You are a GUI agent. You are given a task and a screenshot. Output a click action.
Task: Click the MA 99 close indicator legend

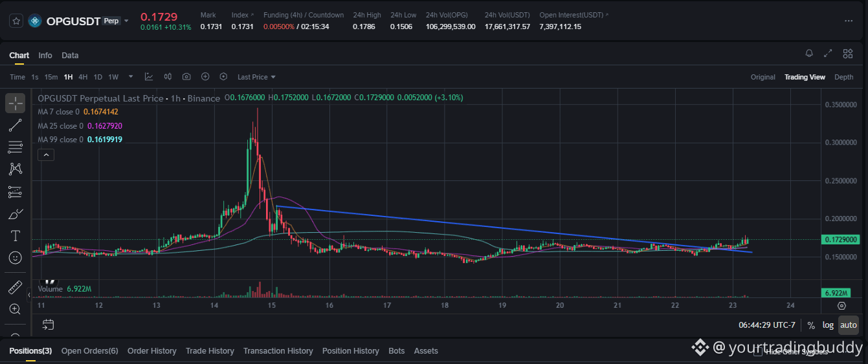80,140
